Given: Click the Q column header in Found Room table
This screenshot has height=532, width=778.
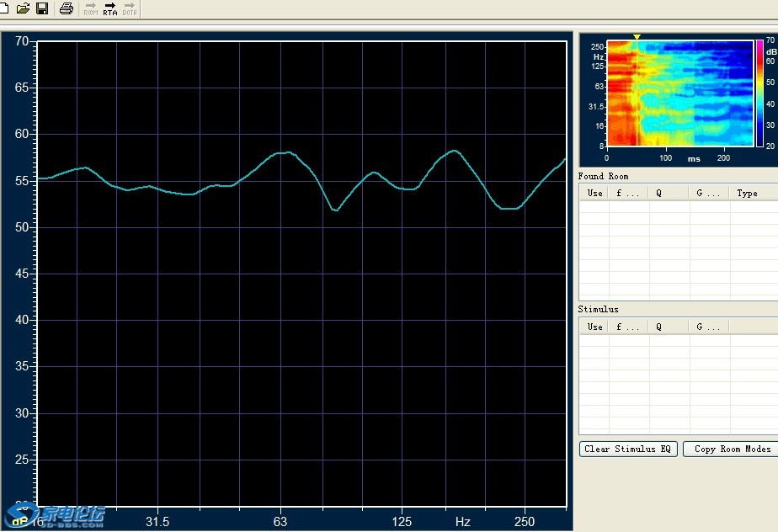Looking at the screenshot, I should [669, 193].
